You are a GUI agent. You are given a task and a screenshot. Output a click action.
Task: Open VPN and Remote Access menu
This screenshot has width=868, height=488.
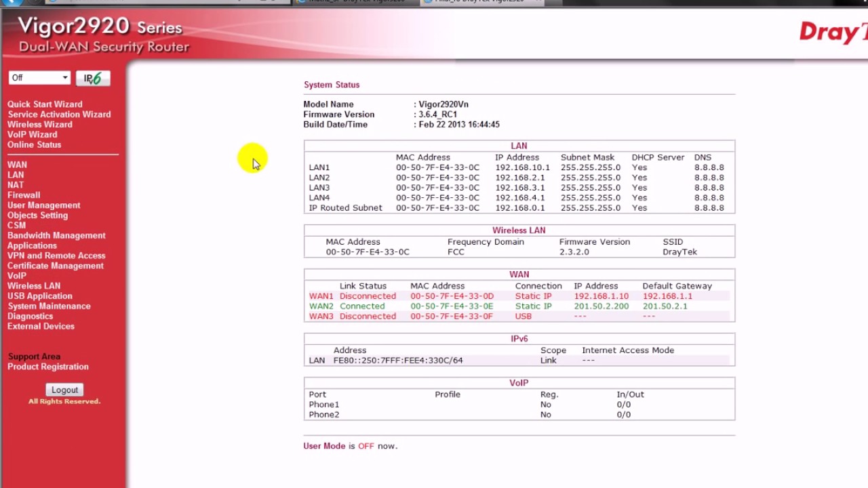pos(56,256)
